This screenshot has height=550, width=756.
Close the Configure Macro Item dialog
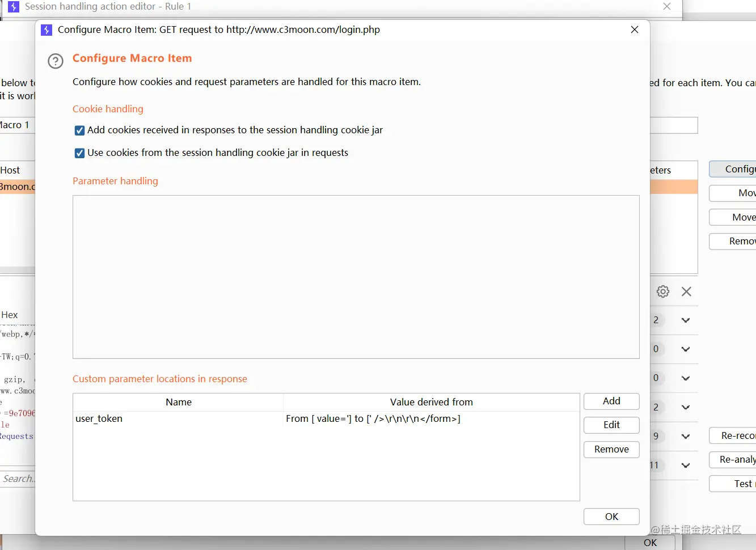(x=635, y=29)
